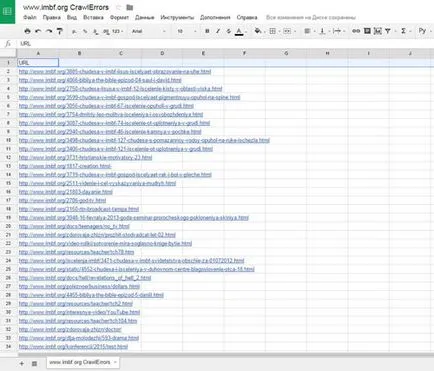Open the Arial font dropdown

pyautogui.click(x=148, y=31)
